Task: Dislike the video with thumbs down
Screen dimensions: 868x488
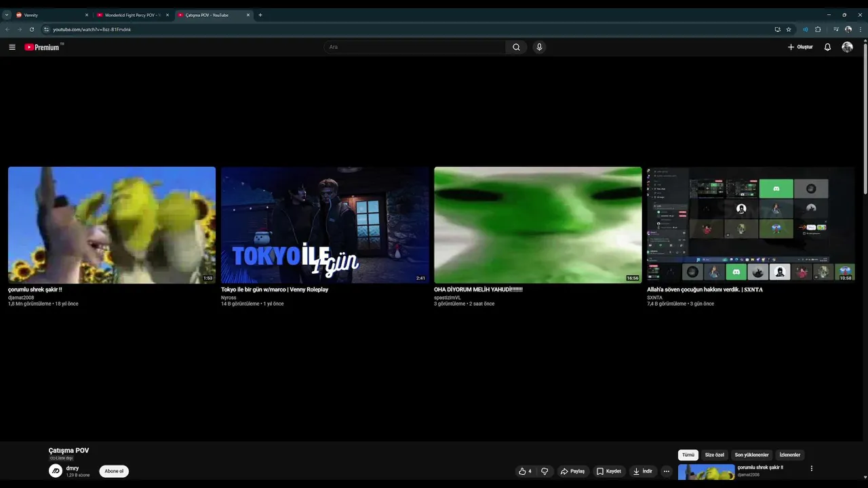Action: pyautogui.click(x=545, y=471)
